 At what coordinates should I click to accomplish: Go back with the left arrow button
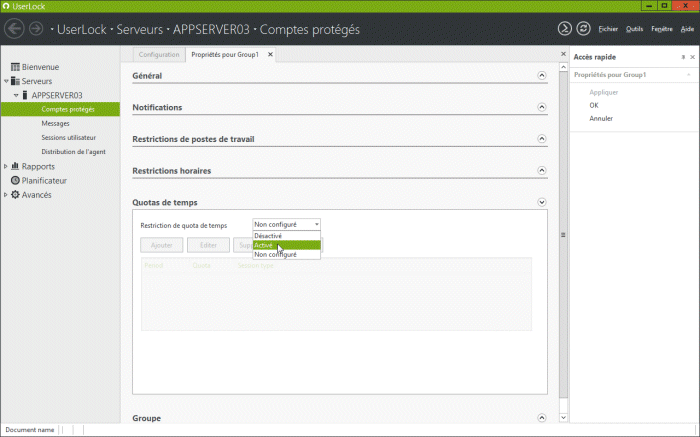pos(14,29)
